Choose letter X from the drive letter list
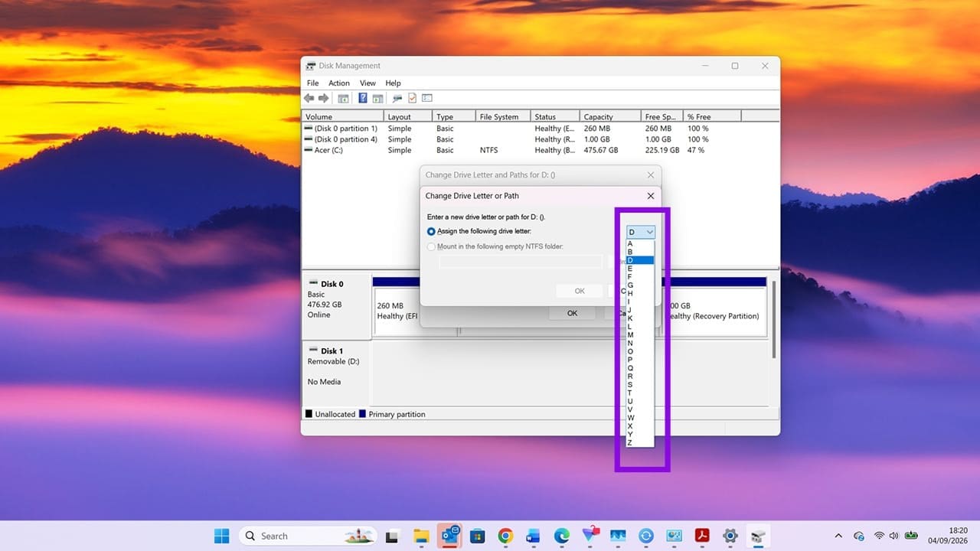980x551 pixels. coord(640,425)
